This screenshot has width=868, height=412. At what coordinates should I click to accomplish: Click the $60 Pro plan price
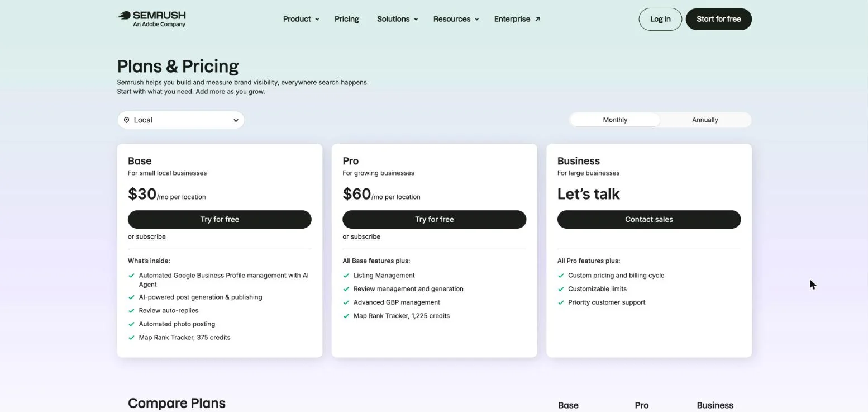coord(357,194)
